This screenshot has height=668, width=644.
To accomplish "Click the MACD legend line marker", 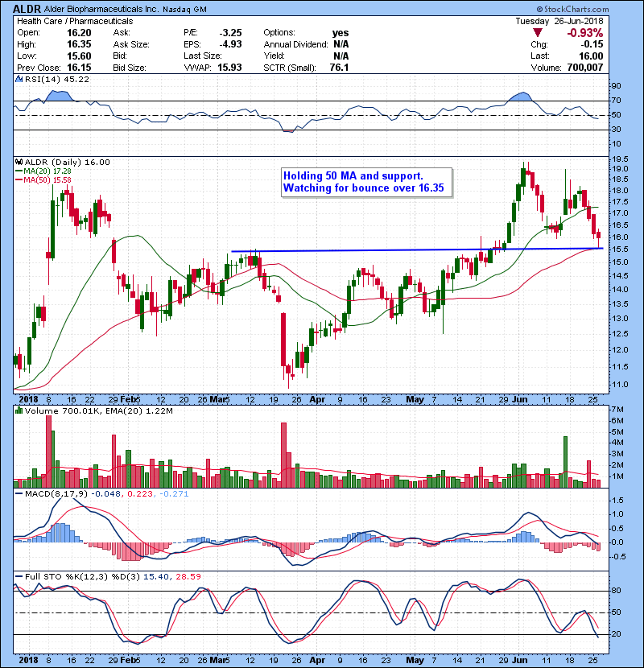I will (19, 493).
